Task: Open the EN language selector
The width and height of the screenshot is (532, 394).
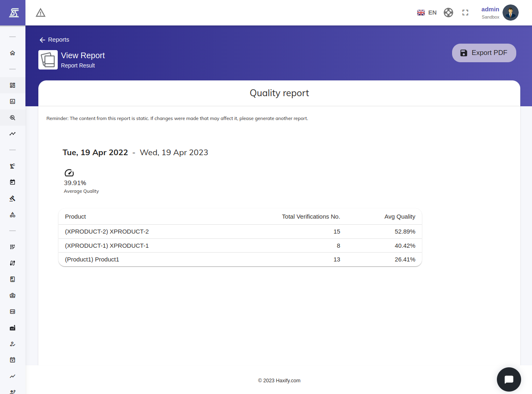Action: click(427, 13)
